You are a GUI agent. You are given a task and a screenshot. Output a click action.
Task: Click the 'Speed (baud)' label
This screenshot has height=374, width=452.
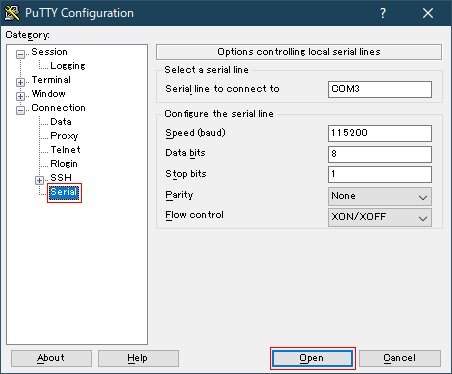pos(195,133)
